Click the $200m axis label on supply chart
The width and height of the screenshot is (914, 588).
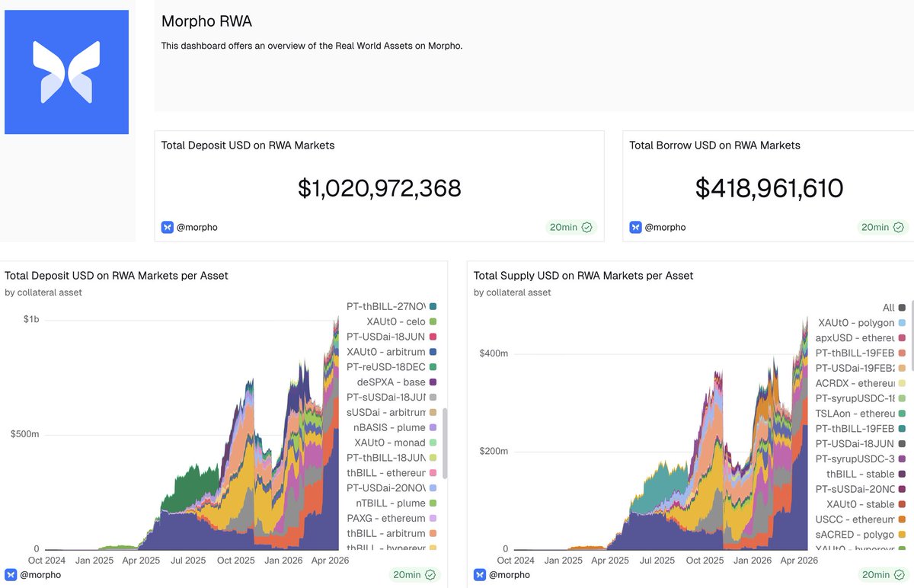point(494,451)
